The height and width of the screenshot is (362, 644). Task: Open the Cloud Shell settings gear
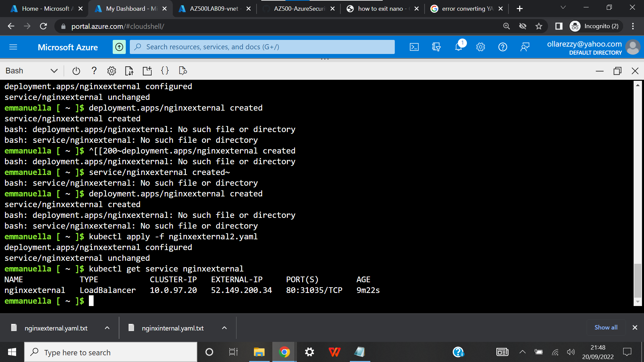point(111,71)
